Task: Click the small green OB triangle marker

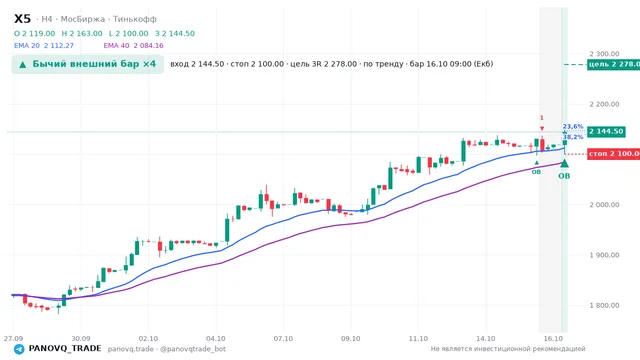Action: [536, 163]
